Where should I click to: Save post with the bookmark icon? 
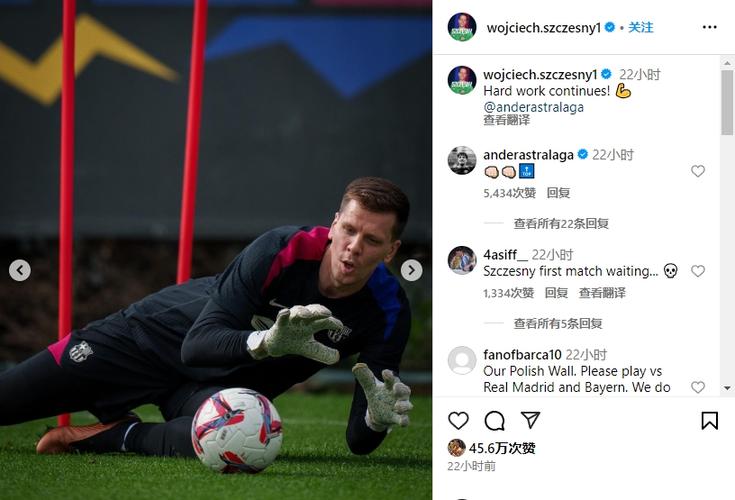click(x=709, y=420)
